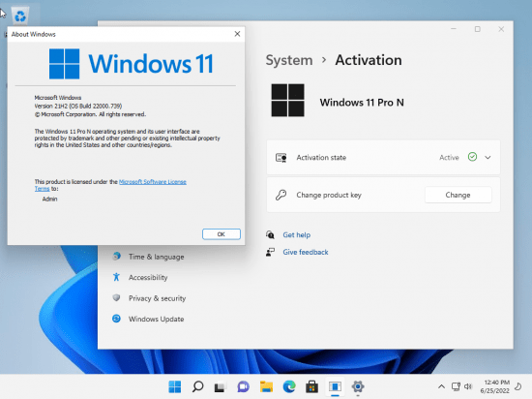Click OK in About Windows dialog
Image resolution: width=532 pixels, height=399 pixels.
point(222,234)
